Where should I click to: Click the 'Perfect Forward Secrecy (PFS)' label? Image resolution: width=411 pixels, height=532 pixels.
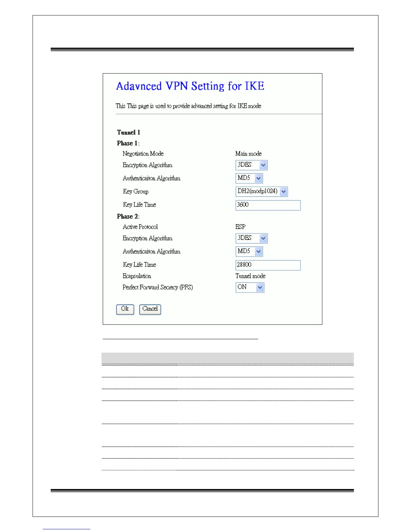158,287
